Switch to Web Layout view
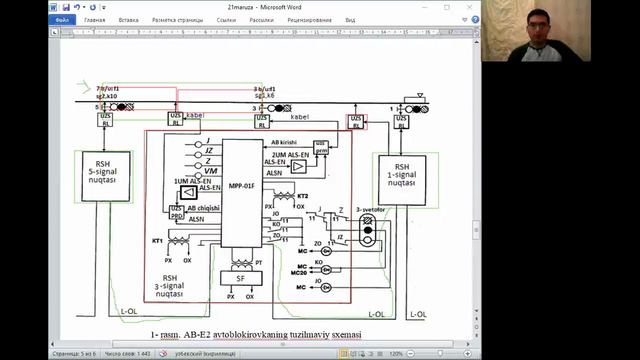 point(362,354)
